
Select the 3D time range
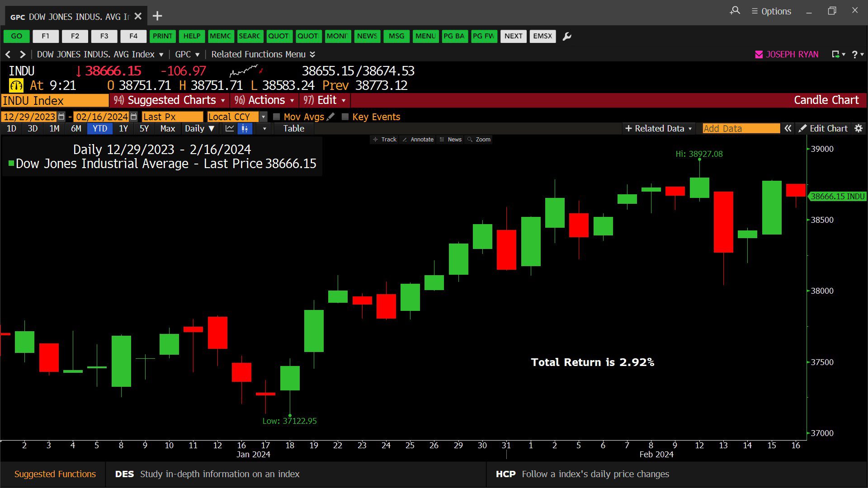pyautogui.click(x=33, y=128)
